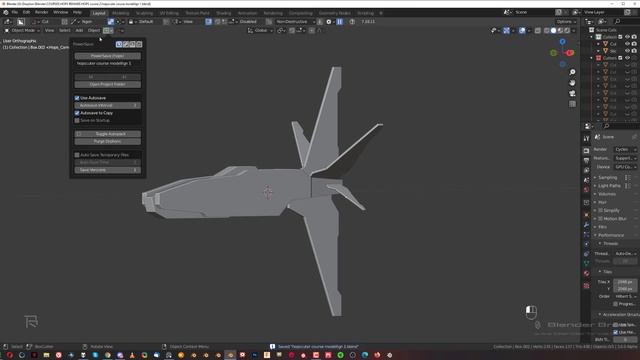The image size is (640, 360).
Task: Click last PowerSave header icon
Action: click(x=139, y=44)
